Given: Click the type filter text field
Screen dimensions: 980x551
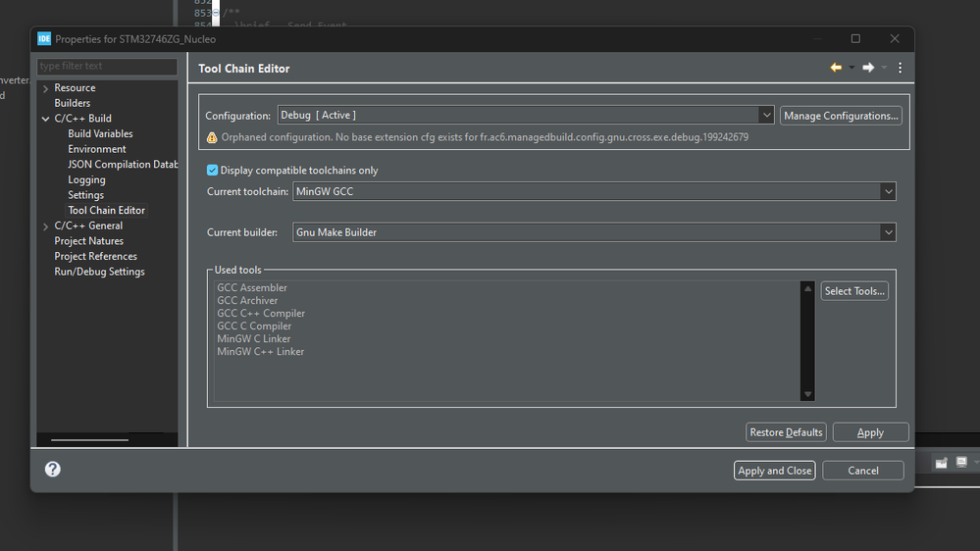Looking at the screenshot, I should (x=107, y=67).
